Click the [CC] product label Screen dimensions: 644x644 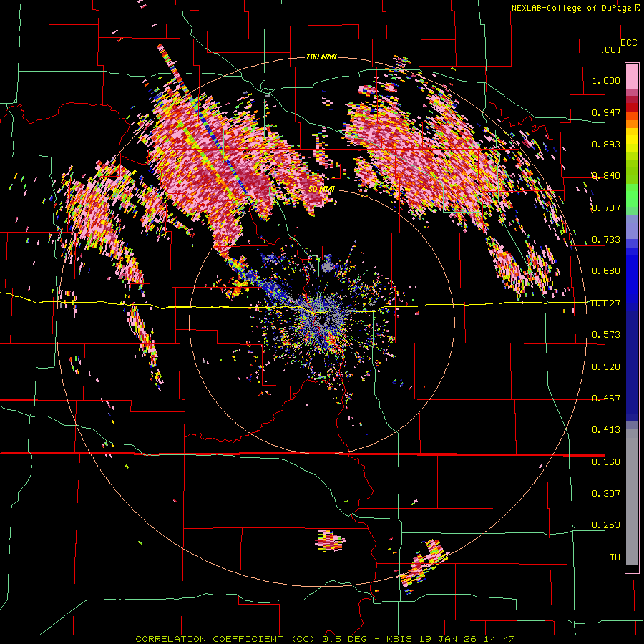611,49
